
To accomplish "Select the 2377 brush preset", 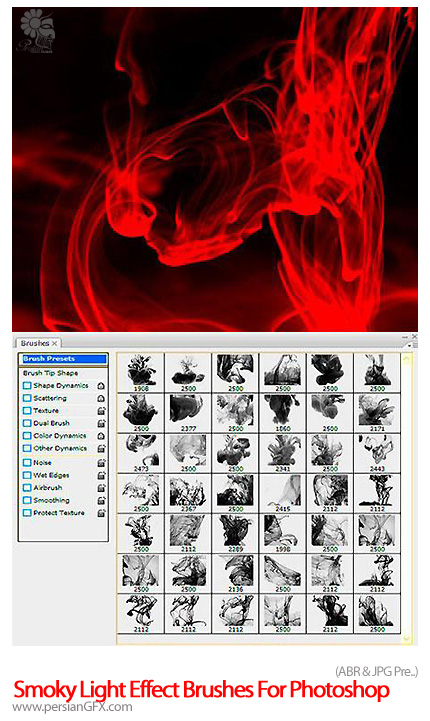I will (x=188, y=412).
